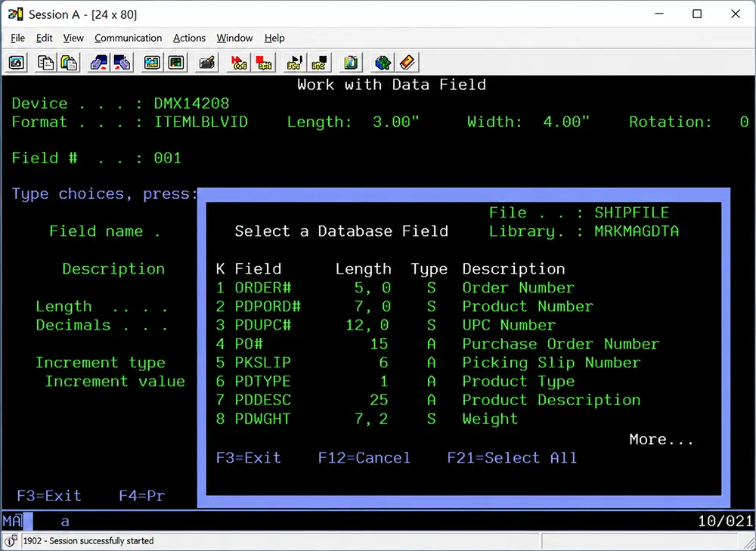Click the partially hidden F4=Pr key label
Image resolution: width=756 pixels, height=551 pixels.
point(142,496)
